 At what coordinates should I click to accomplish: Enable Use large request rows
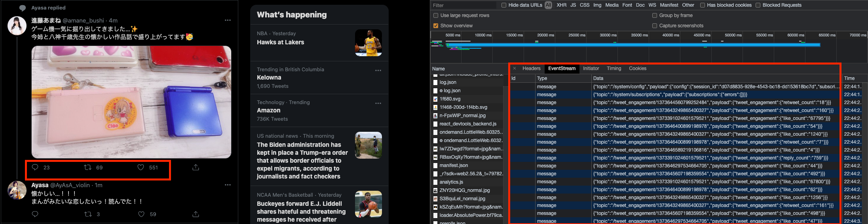pyautogui.click(x=436, y=15)
